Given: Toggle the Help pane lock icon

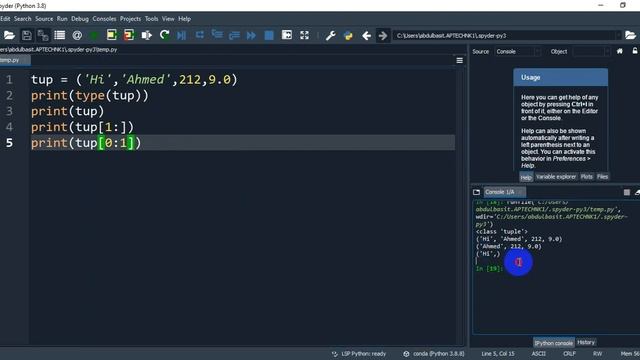Looking at the screenshot, I should tap(635, 51).
